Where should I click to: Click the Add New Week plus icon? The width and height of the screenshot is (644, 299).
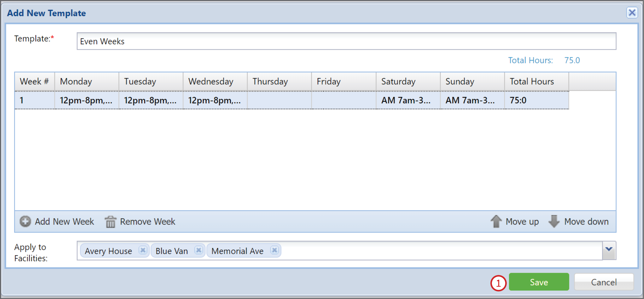pos(25,221)
